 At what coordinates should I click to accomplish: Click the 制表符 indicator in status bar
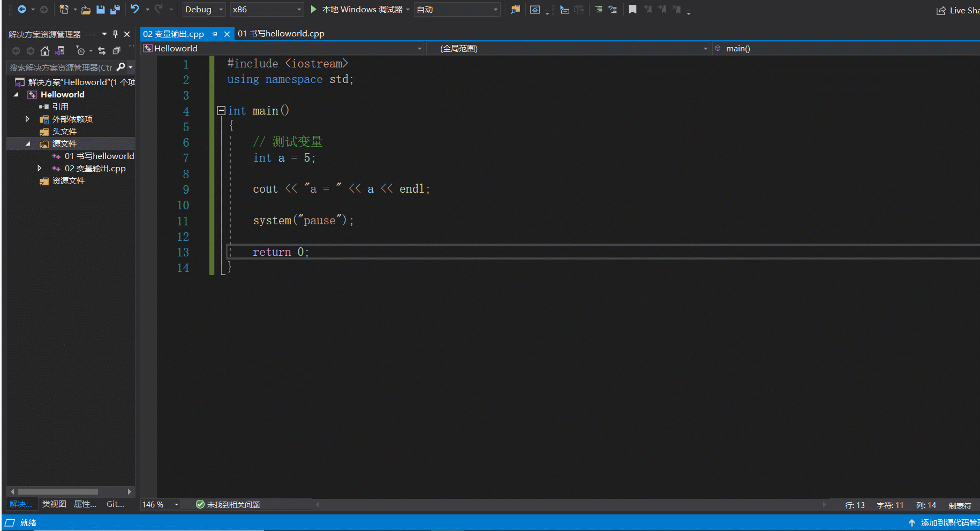coord(960,505)
